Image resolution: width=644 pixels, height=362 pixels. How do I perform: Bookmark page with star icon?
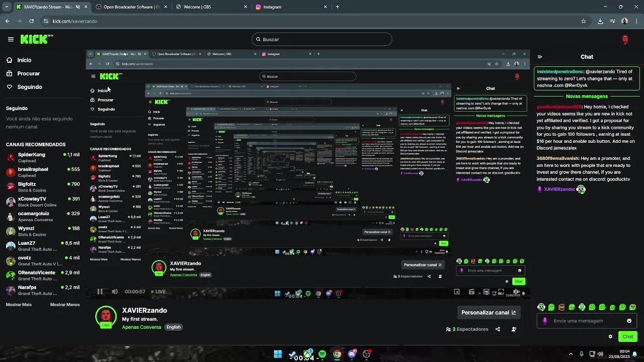[x=584, y=21]
